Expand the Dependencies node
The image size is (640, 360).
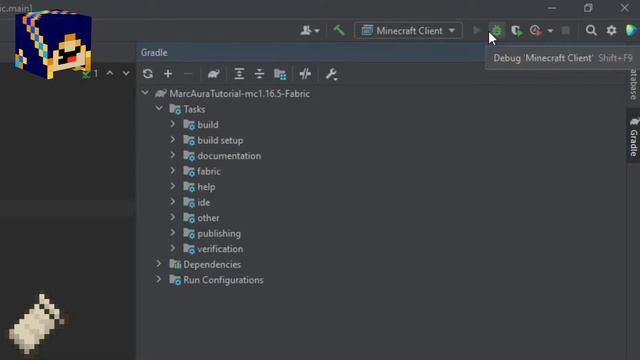[x=159, y=264]
